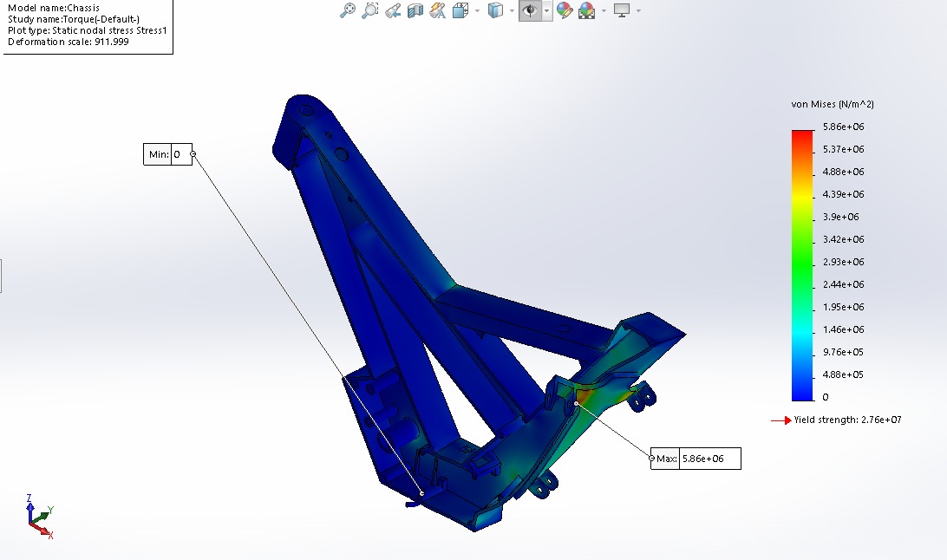947x560 pixels.
Task: Click the 9.76e+05 legend value
Action: (x=843, y=352)
